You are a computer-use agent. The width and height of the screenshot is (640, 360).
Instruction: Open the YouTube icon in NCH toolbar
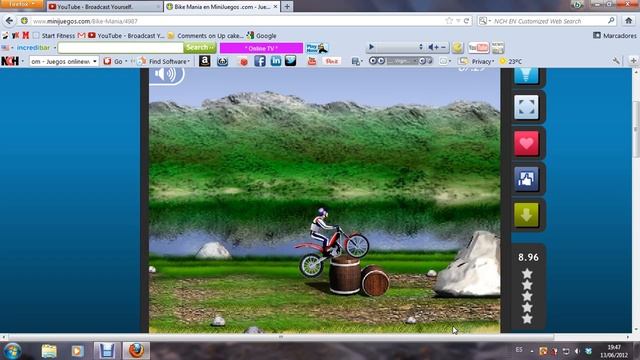312,61
